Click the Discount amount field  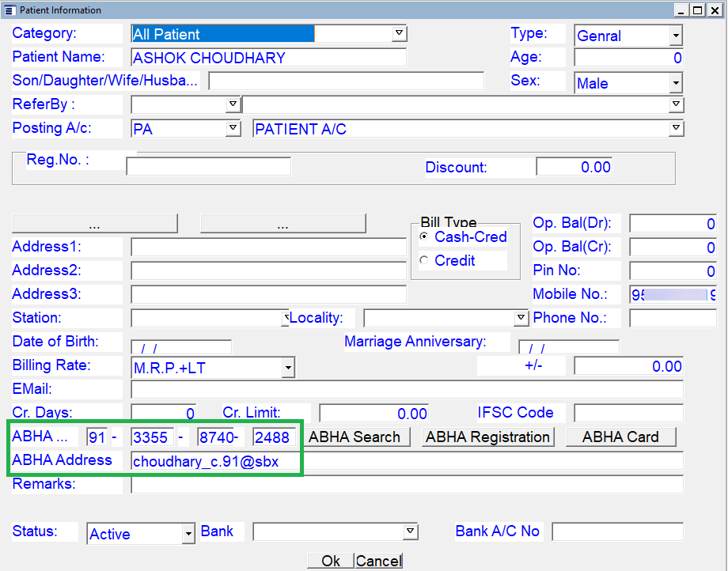tap(574, 167)
